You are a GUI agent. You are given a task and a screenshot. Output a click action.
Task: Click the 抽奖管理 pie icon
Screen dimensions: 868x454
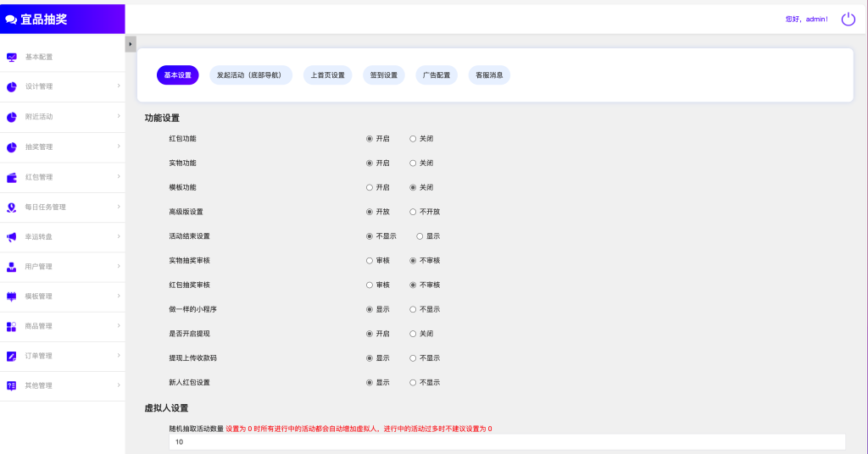click(12, 147)
